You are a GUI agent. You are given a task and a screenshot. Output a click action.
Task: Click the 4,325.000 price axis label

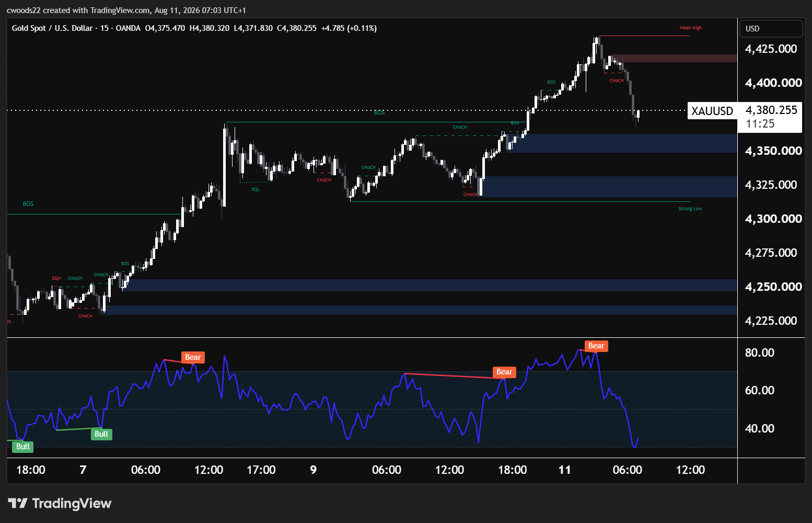click(771, 185)
